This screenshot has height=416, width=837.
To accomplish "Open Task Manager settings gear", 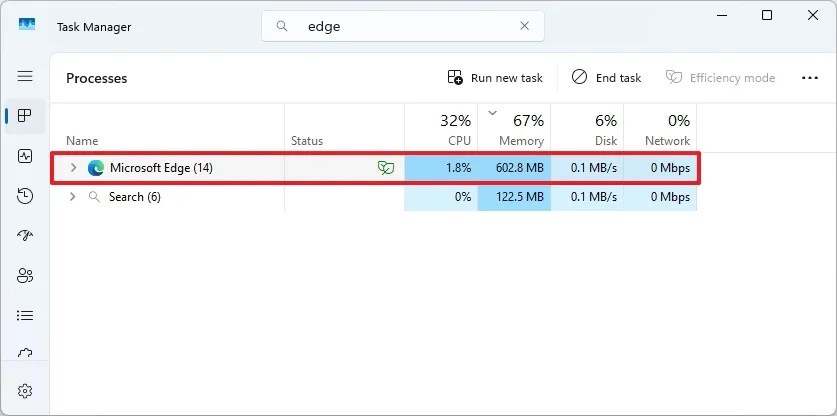I will coord(25,391).
